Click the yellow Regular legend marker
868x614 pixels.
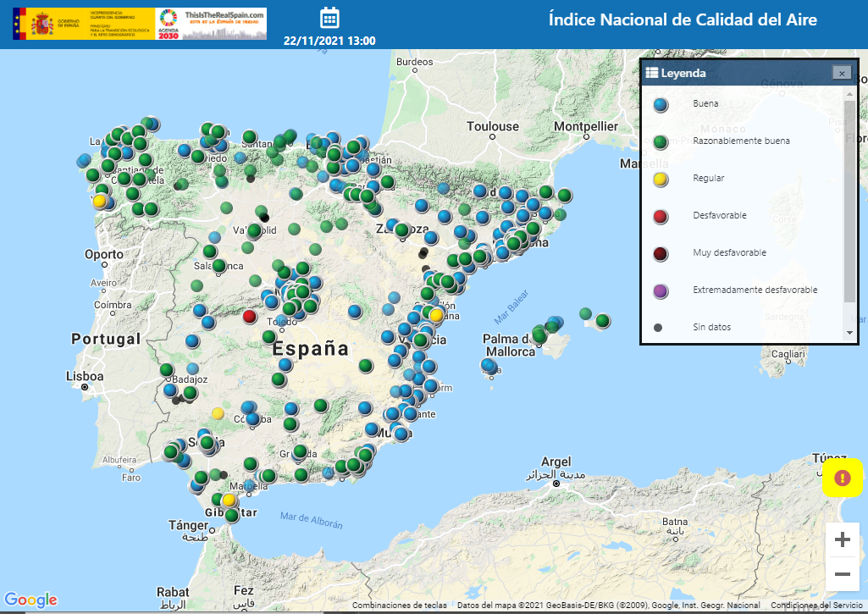[x=661, y=179]
